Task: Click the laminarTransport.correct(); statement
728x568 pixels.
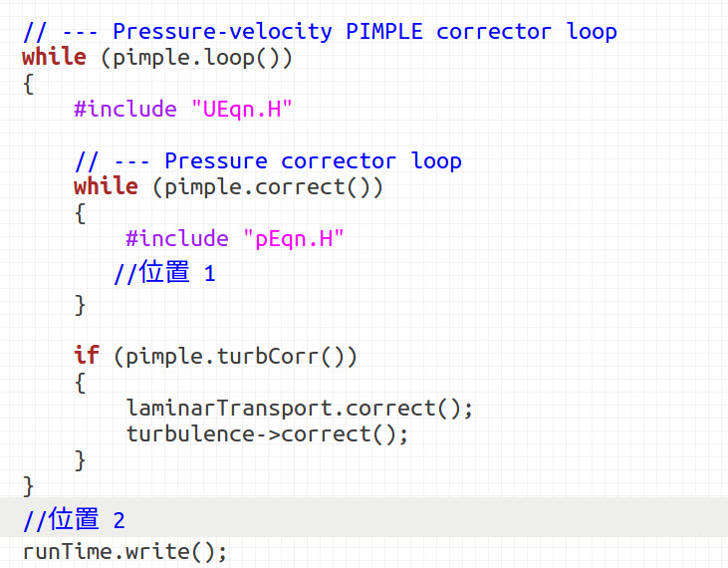Action: (x=300, y=409)
